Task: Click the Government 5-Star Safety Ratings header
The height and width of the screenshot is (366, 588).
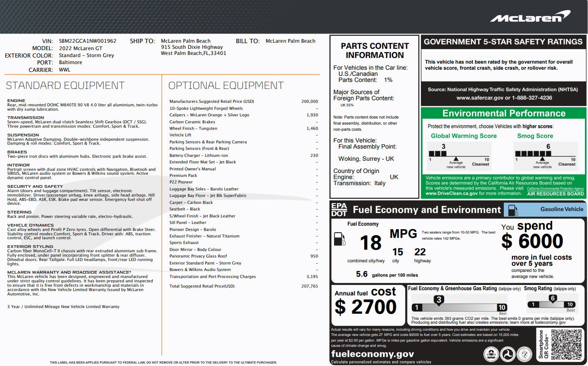Action: [x=503, y=42]
